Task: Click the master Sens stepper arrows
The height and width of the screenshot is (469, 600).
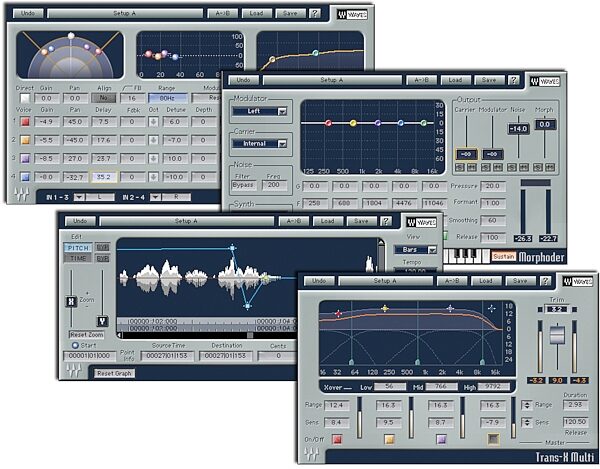Action: (527, 423)
